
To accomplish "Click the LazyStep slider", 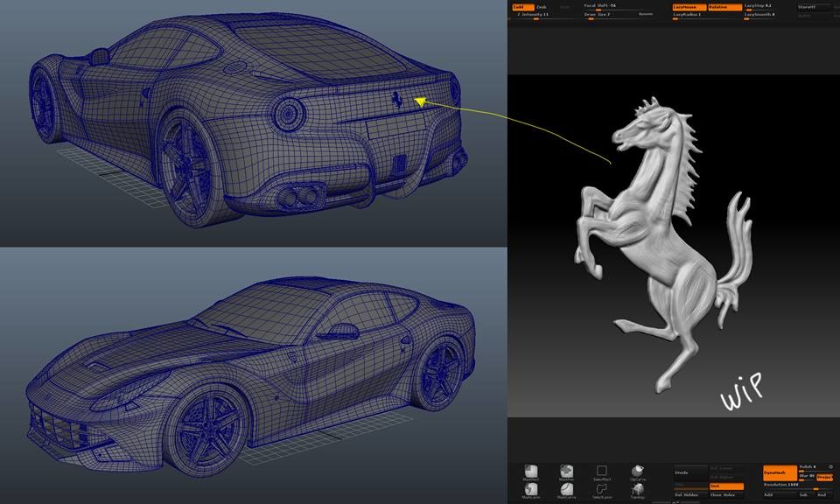I will point(760,7).
